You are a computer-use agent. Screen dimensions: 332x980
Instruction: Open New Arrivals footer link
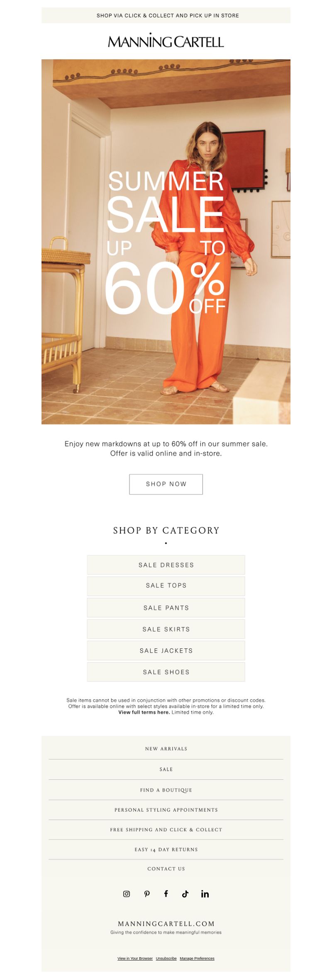tap(166, 749)
